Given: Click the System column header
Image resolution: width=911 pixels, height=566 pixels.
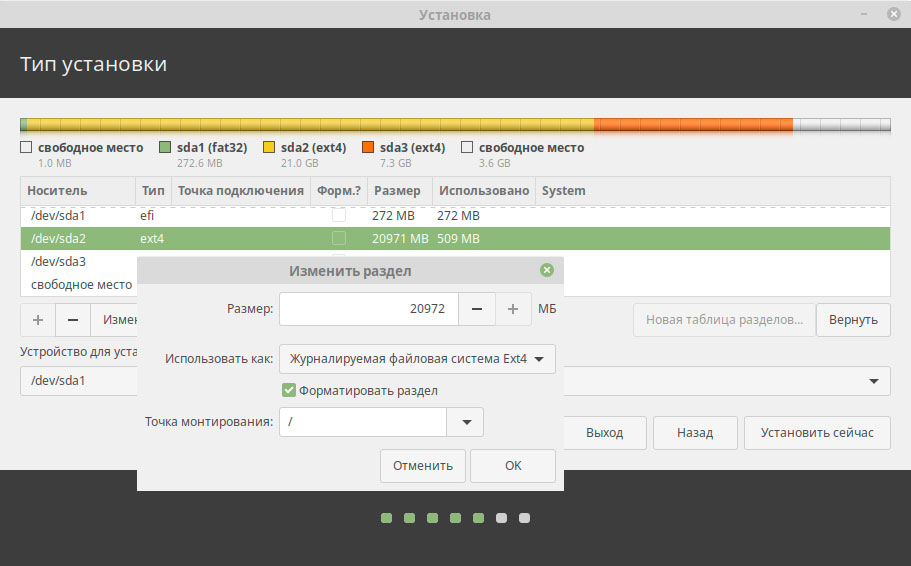Looking at the screenshot, I should point(712,191).
